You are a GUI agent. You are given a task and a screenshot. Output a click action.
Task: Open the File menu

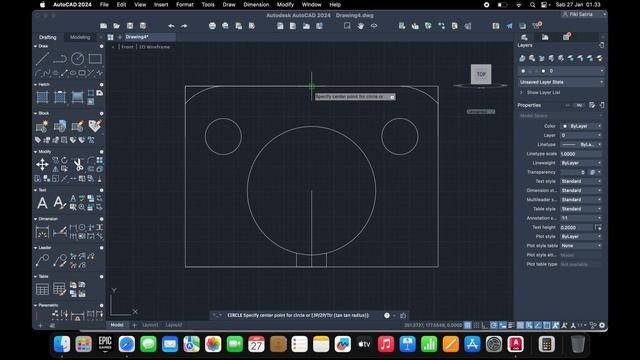tap(104, 4)
